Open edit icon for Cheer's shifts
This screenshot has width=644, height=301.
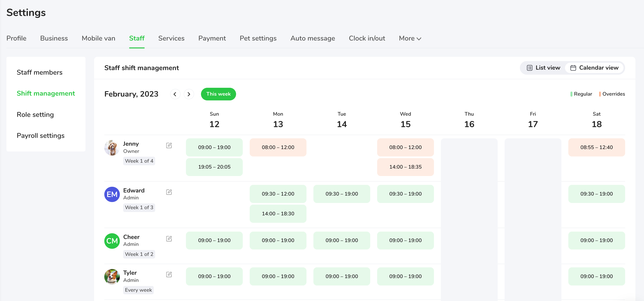[x=169, y=239]
